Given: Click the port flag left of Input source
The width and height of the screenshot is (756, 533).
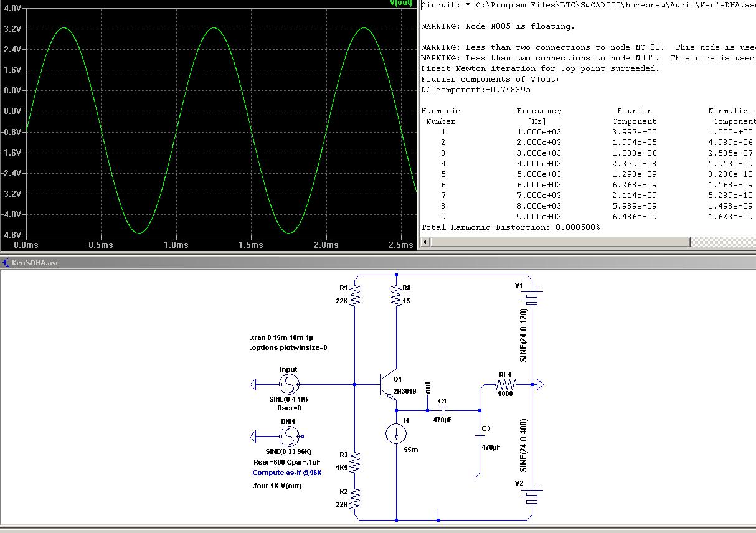Looking at the screenshot, I should pos(253,385).
